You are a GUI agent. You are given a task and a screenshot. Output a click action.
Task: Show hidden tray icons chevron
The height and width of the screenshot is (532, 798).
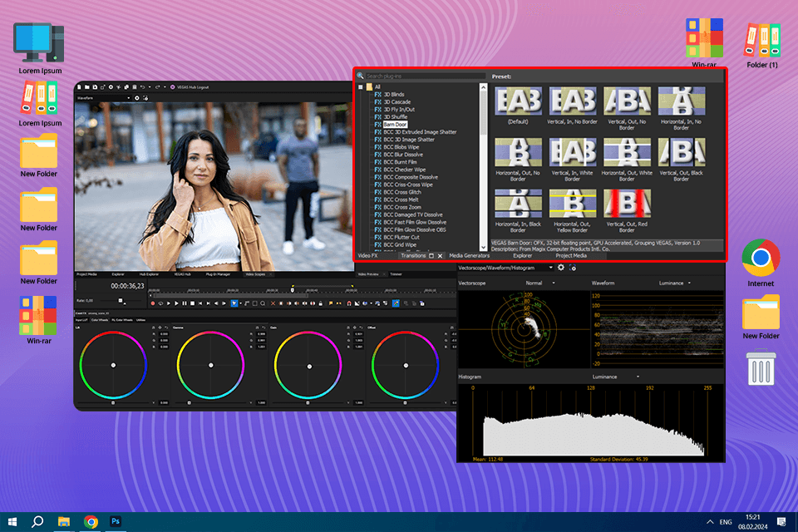[709, 522]
